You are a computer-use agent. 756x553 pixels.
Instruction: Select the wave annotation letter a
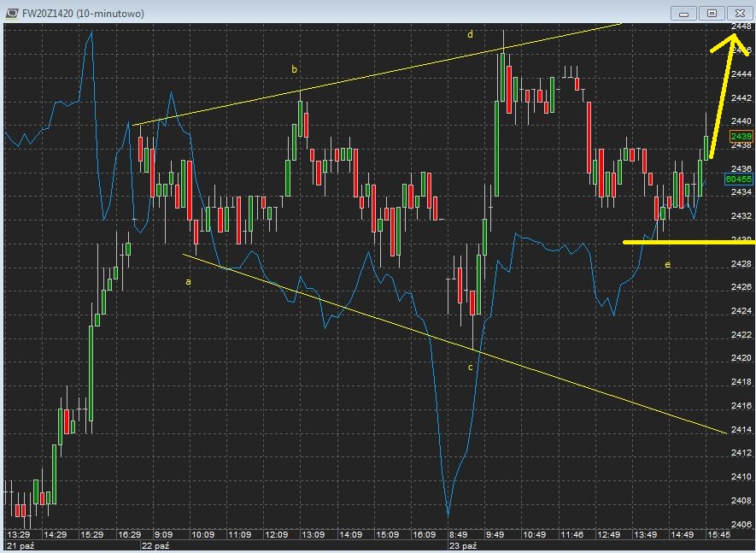pyautogui.click(x=189, y=281)
